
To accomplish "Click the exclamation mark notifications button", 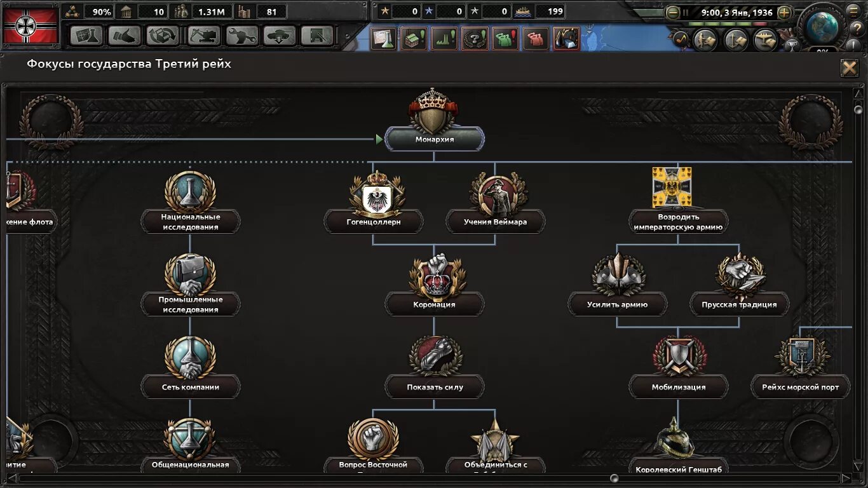I will 852,44.
